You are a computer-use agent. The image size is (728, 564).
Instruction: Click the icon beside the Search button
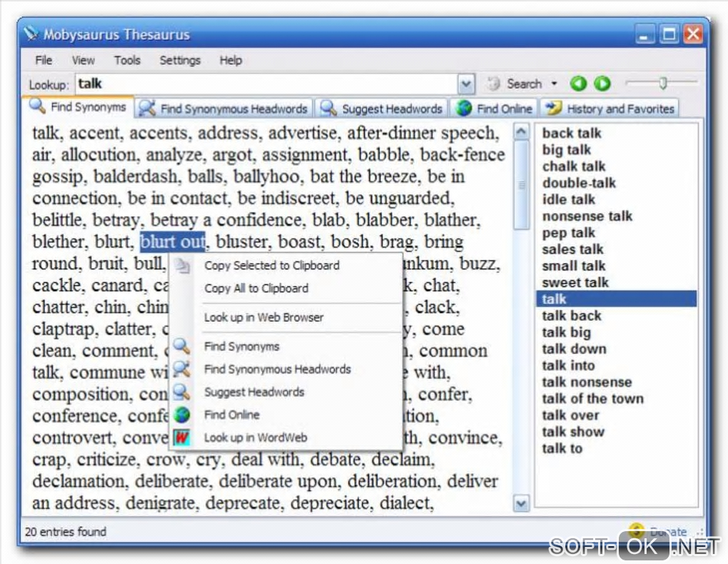tap(493, 84)
